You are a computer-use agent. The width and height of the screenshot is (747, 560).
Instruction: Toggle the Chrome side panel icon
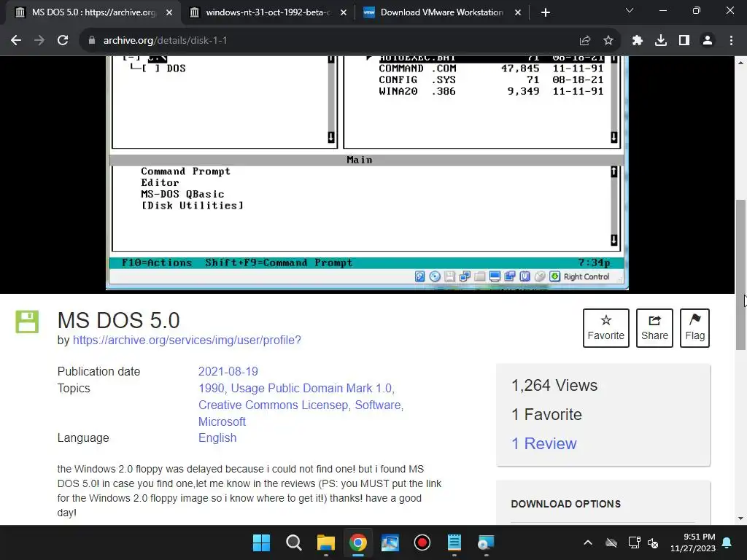(684, 41)
